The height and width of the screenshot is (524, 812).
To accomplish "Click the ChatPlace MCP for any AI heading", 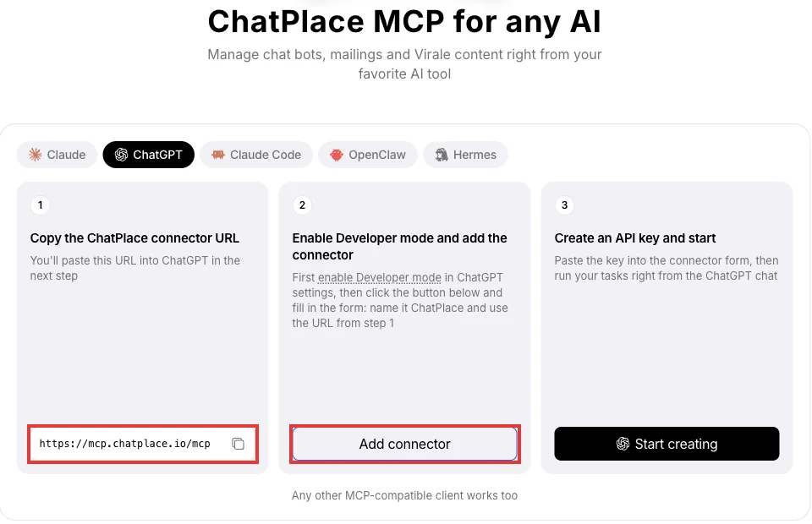I will (404, 22).
